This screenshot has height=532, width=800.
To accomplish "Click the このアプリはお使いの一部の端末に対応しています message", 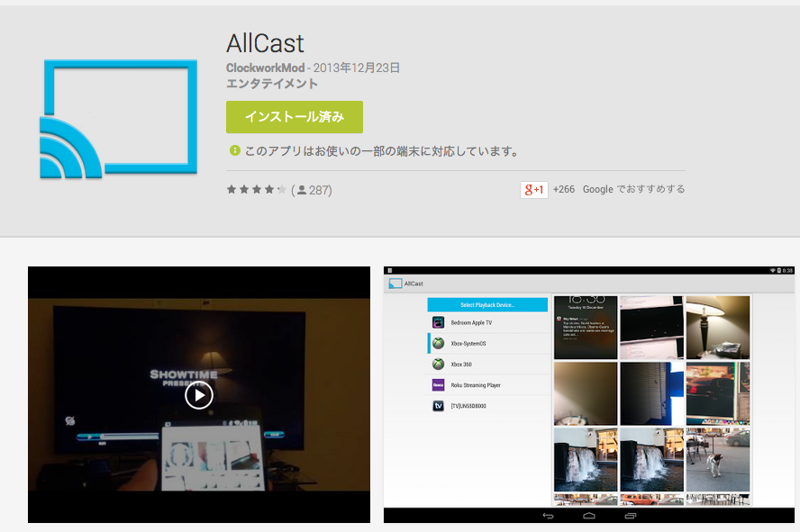I will 382,151.
